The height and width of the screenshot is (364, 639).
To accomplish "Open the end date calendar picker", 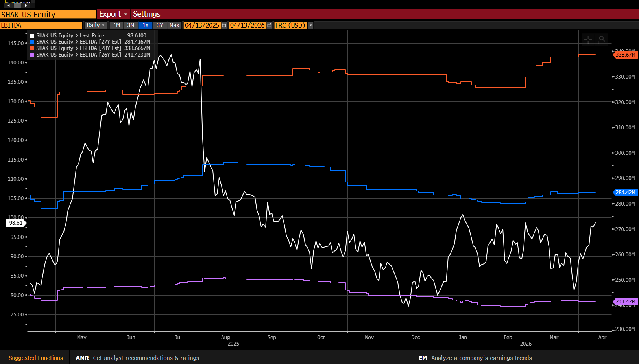I will pos(269,25).
